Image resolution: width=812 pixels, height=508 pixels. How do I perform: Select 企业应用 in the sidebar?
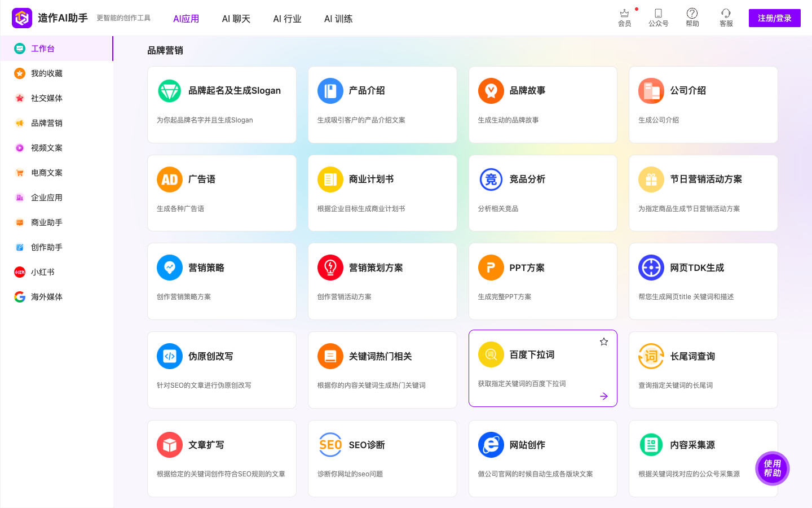click(x=56, y=198)
